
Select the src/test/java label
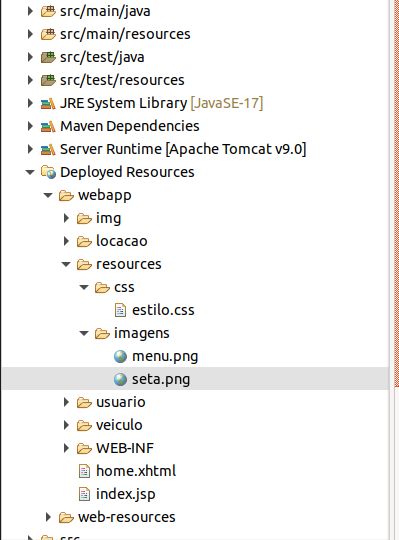[x=102, y=57]
